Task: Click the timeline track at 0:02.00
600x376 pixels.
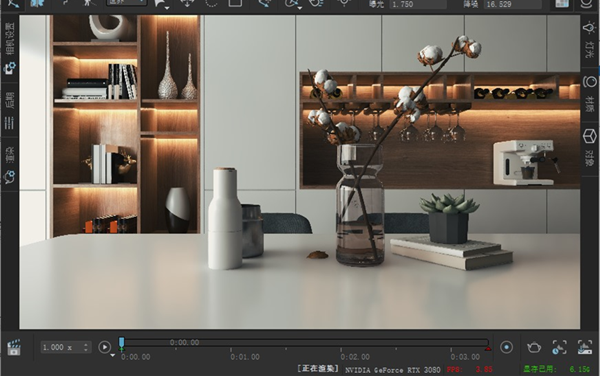Action: coord(341,343)
